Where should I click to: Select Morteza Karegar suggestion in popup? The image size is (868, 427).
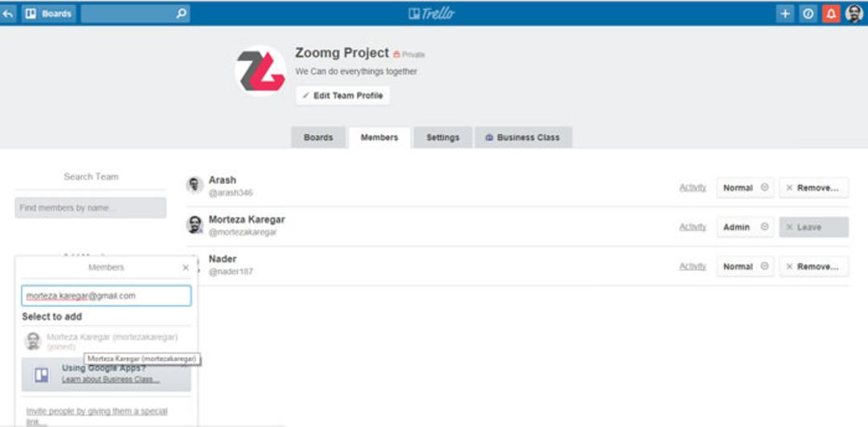click(106, 341)
